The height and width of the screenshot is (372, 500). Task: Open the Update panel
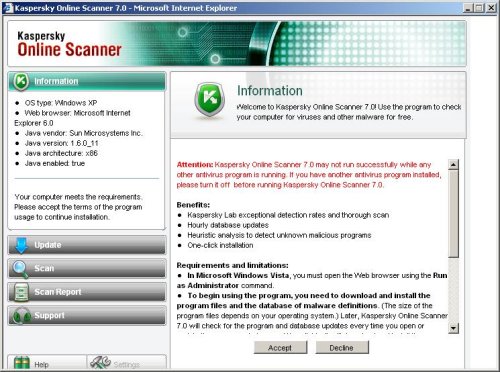pos(87,245)
